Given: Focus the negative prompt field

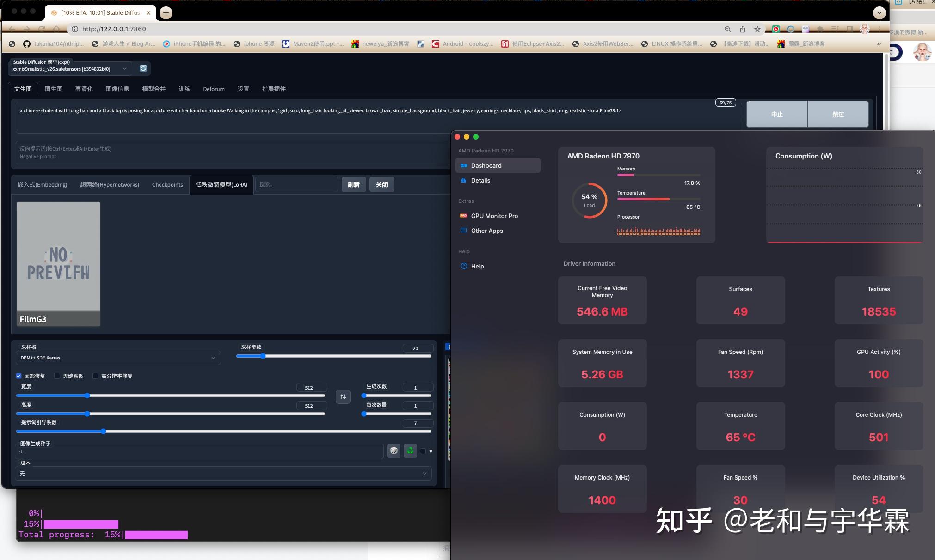Looking at the screenshot, I should click(x=234, y=152).
